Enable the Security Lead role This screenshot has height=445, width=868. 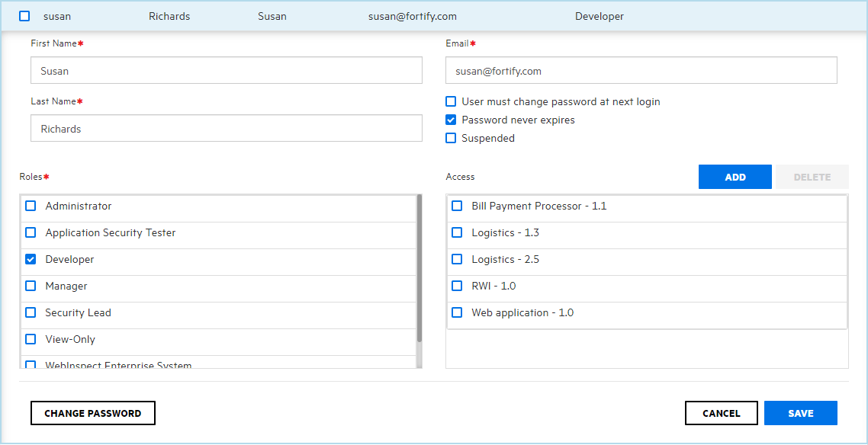coord(31,312)
